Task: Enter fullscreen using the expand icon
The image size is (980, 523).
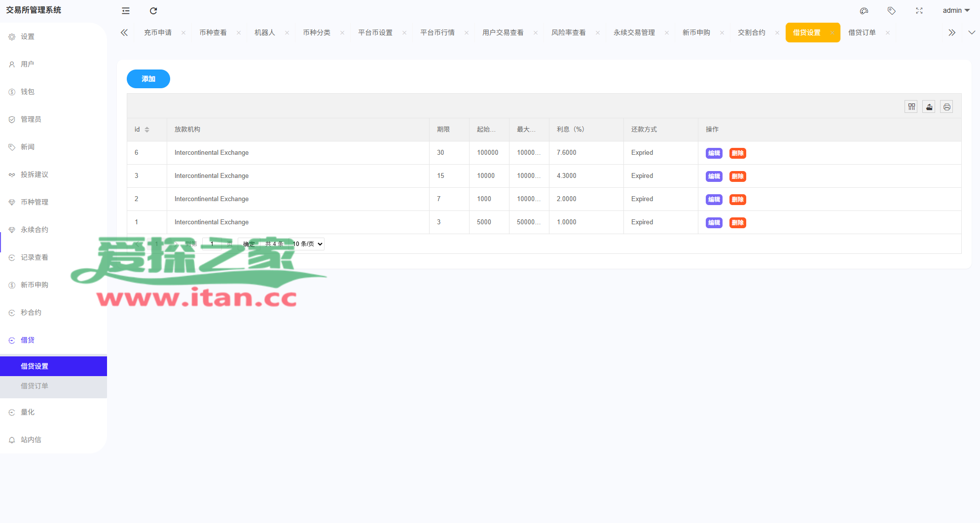Action: [x=919, y=11]
